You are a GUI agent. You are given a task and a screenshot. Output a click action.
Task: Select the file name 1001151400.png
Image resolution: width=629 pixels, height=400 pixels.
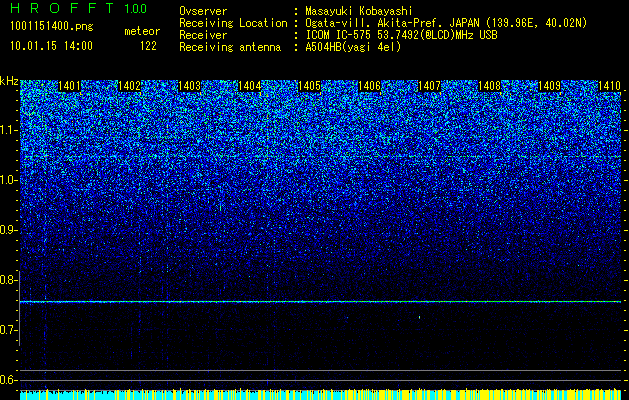[x=52, y=26]
